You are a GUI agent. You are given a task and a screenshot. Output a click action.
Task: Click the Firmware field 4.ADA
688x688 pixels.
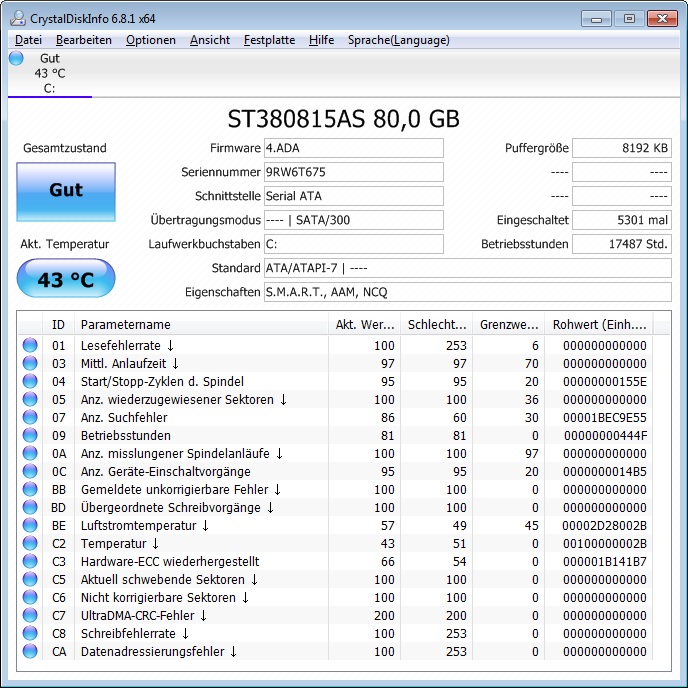(x=354, y=148)
